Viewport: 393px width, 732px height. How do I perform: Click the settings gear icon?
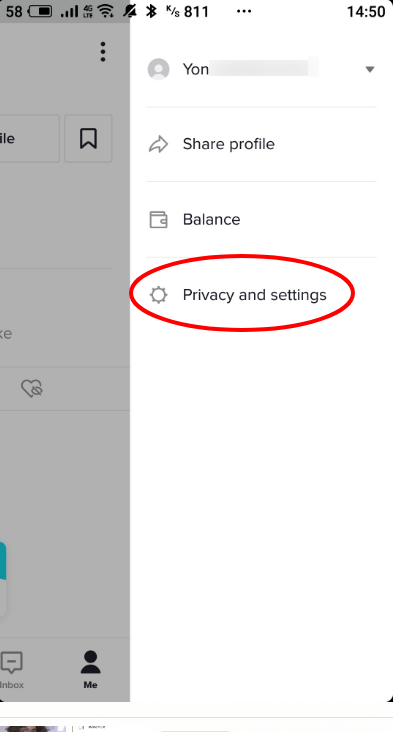tap(158, 295)
